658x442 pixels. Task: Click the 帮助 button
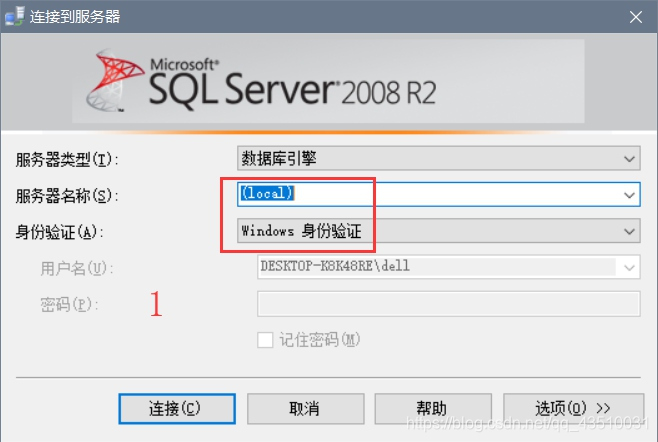click(x=433, y=408)
